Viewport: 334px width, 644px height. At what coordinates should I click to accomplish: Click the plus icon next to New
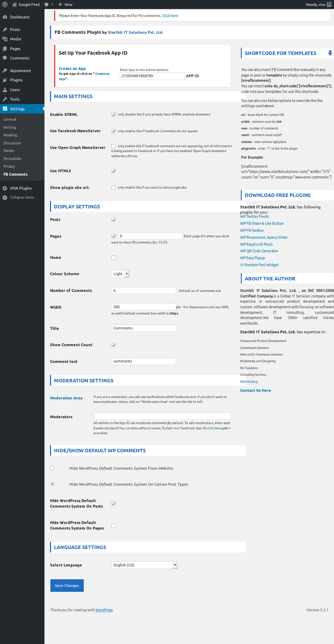(x=60, y=5)
